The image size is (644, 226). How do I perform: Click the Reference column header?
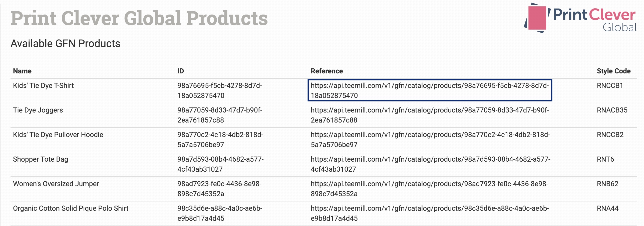tap(327, 71)
